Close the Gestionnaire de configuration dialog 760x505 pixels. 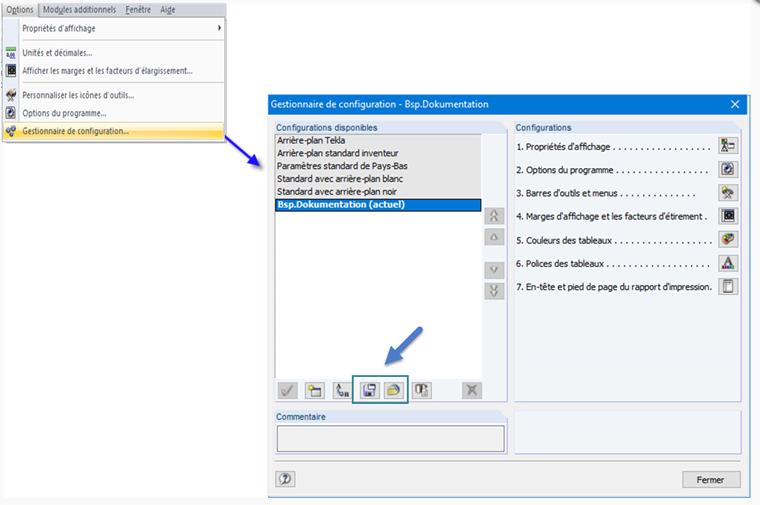[x=735, y=104]
